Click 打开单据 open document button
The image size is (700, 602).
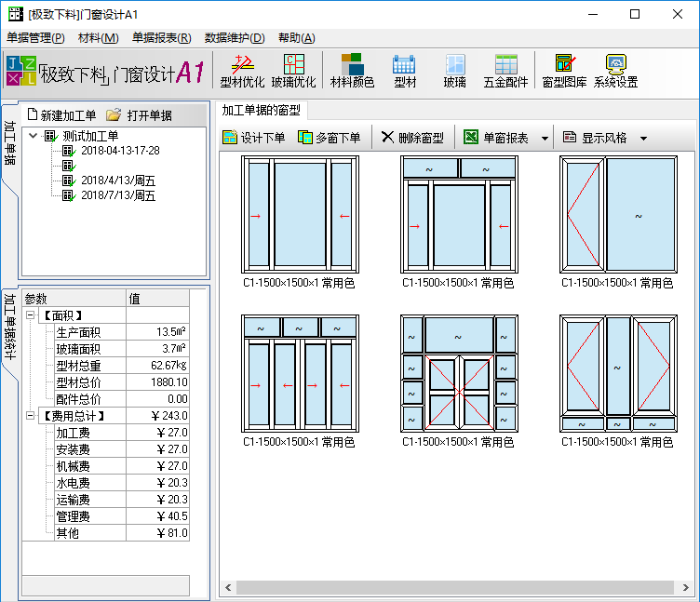139,115
